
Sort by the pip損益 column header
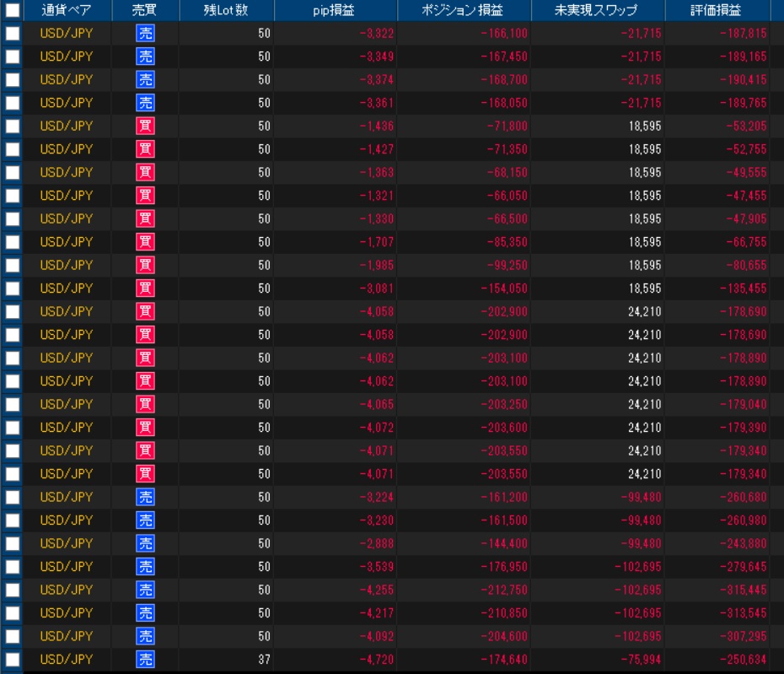point(335,10)
